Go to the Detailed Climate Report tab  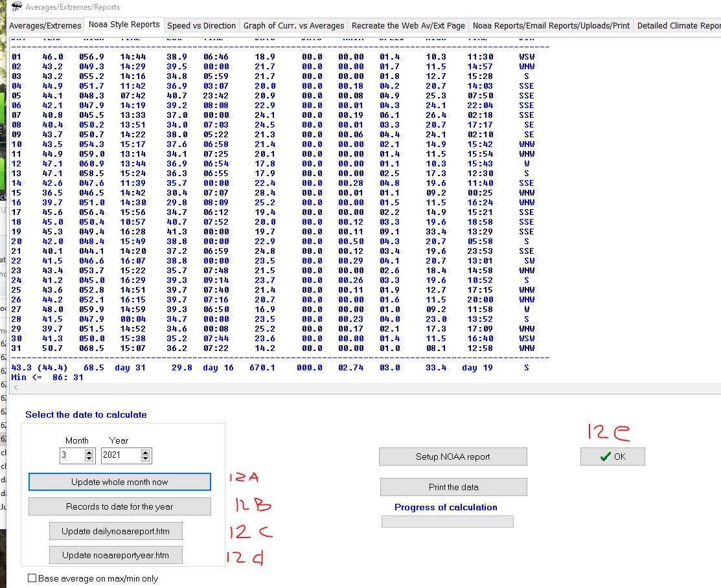[678, 26]
